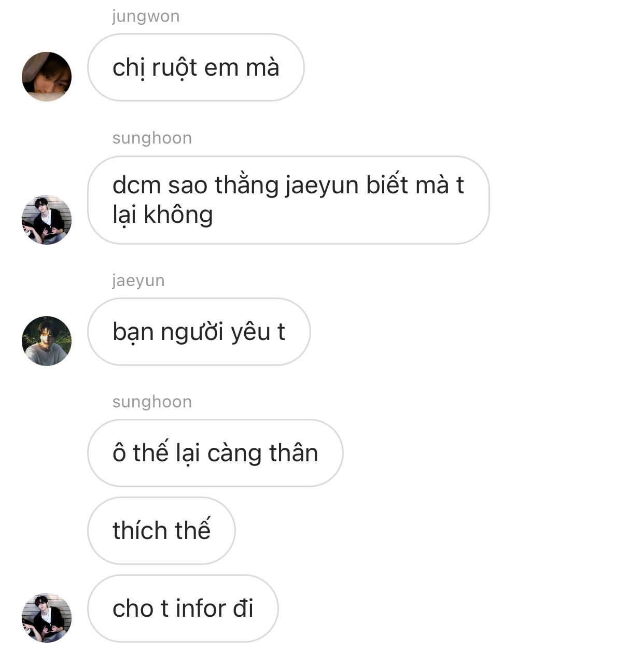Select the 'chị ruột em mà' message bubble
Image resolution: width=644 pixels, height=652 pixels.
196,67
